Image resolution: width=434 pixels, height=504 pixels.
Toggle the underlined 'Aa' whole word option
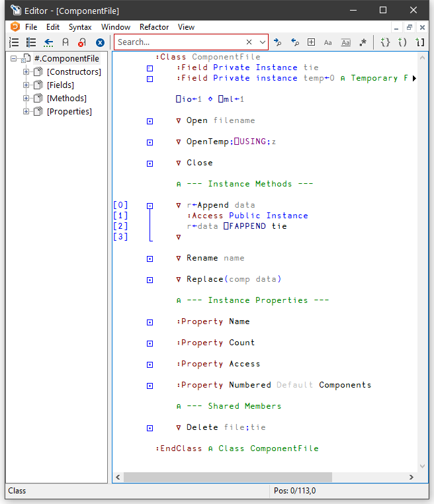pyautogui.click(x=345, y=42)
